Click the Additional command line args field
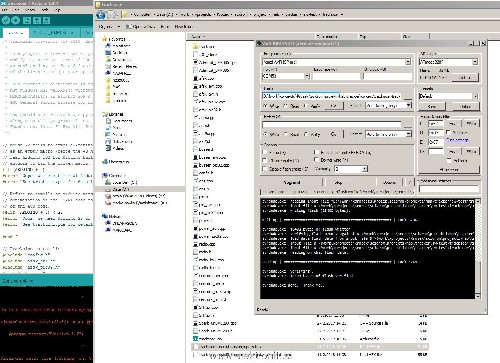This screenshot has height=363, width=500. [x=449, y=189]
